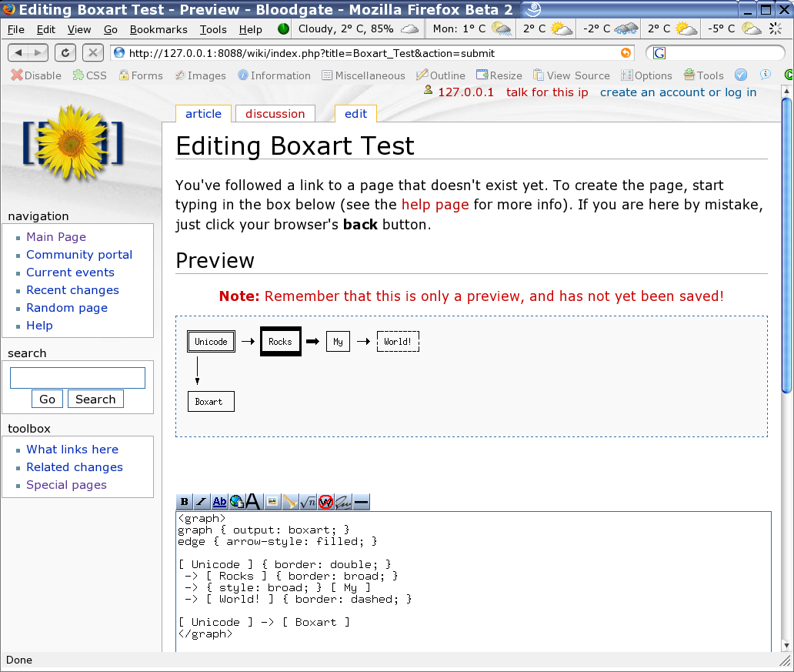Expand the CSS developer toolbar menu
The height and width of the screenshot is (672, 794).
89,75
